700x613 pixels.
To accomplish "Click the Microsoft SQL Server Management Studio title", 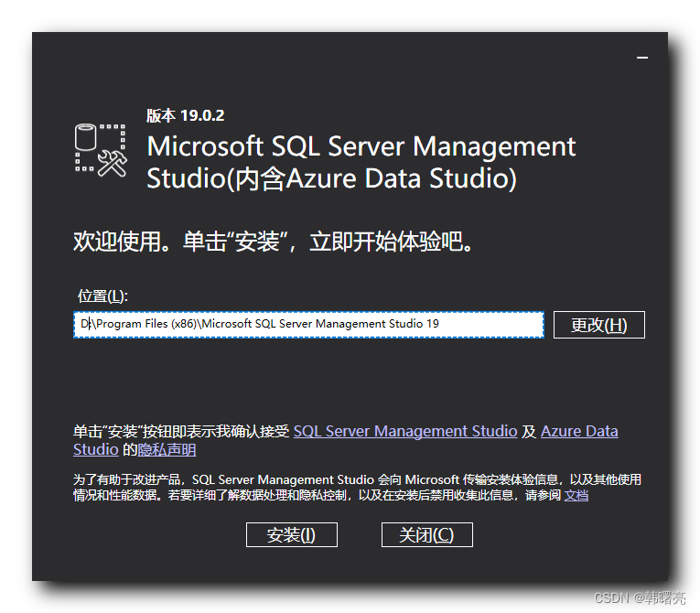I will coord(361,162).
